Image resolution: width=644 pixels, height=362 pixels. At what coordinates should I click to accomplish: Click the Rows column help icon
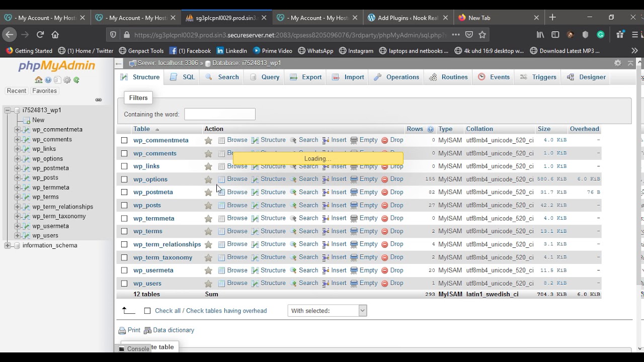[x=430, y=129]
